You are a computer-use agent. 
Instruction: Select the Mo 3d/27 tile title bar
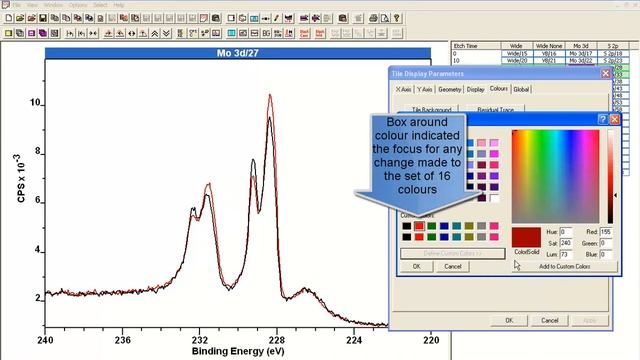(x=238, y=53)
